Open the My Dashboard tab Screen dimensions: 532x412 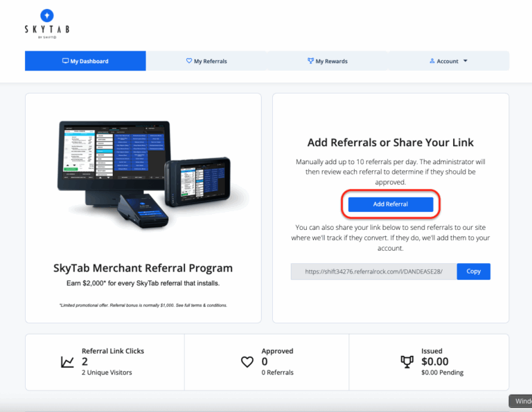(x=85, y=61)
